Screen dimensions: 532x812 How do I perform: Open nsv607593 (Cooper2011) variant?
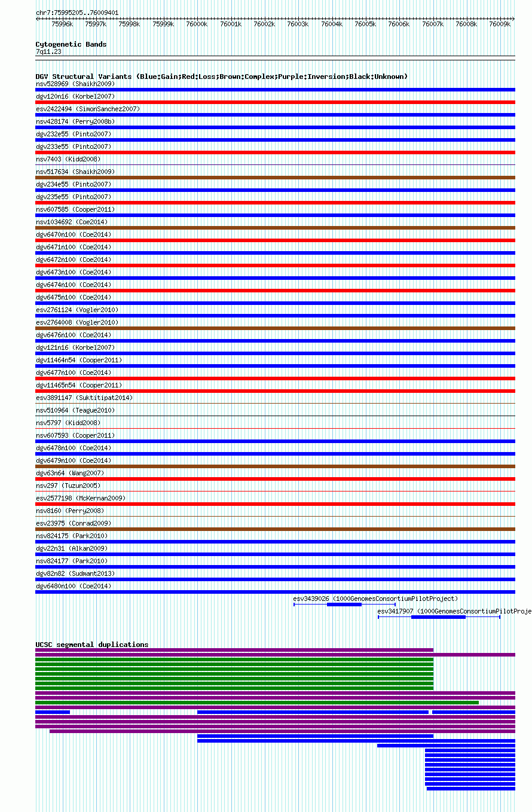click(75, 435)
